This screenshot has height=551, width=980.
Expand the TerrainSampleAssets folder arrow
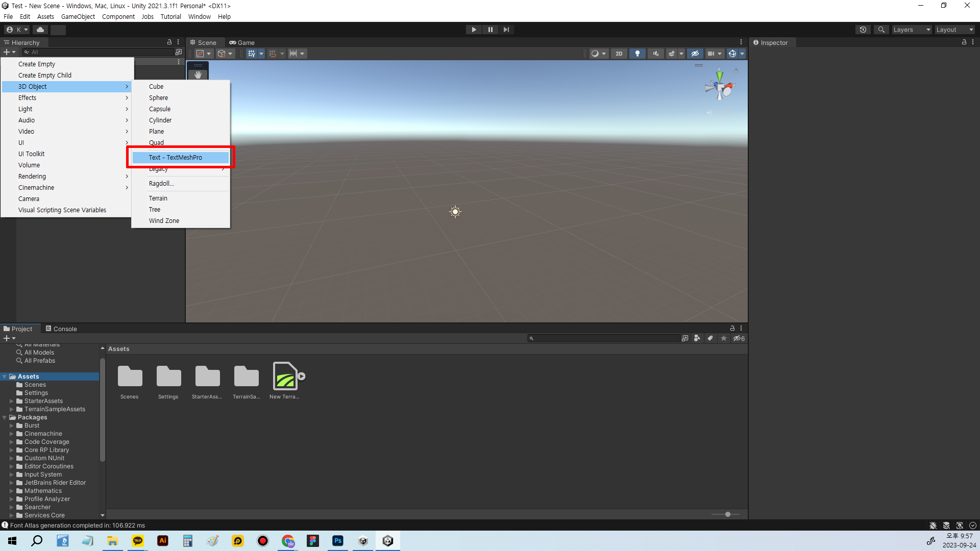pos(12,409)
